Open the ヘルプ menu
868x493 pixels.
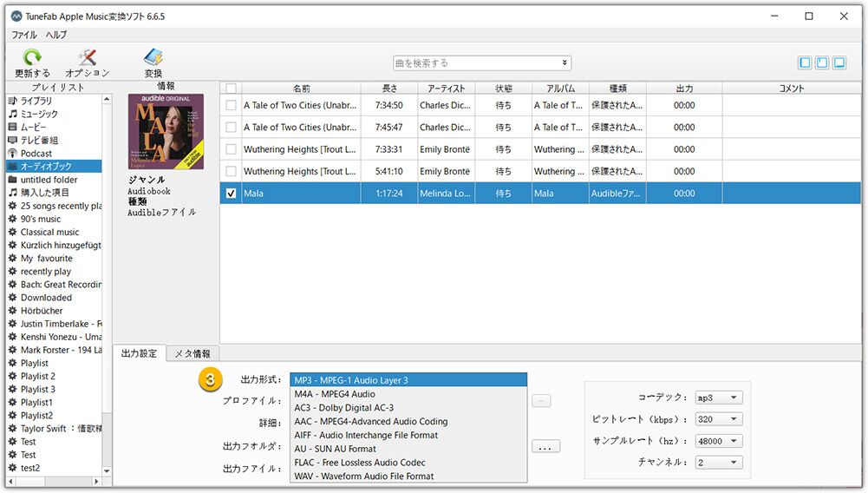point(55,35)
